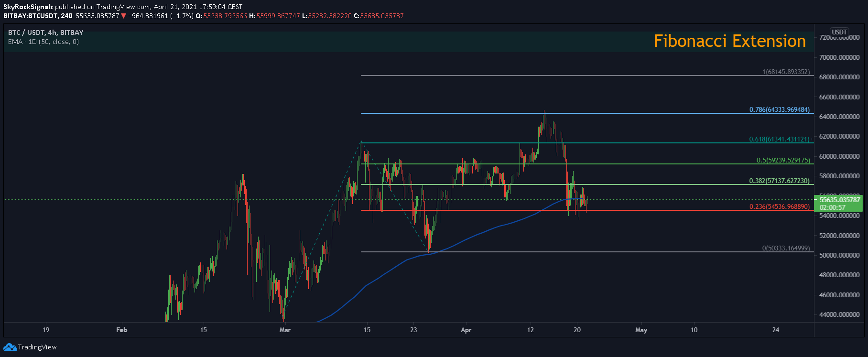This screenshot has width=868, height=357.
Task: Click the 19 date label on the time axis
Action: click(x=46, y=330)
